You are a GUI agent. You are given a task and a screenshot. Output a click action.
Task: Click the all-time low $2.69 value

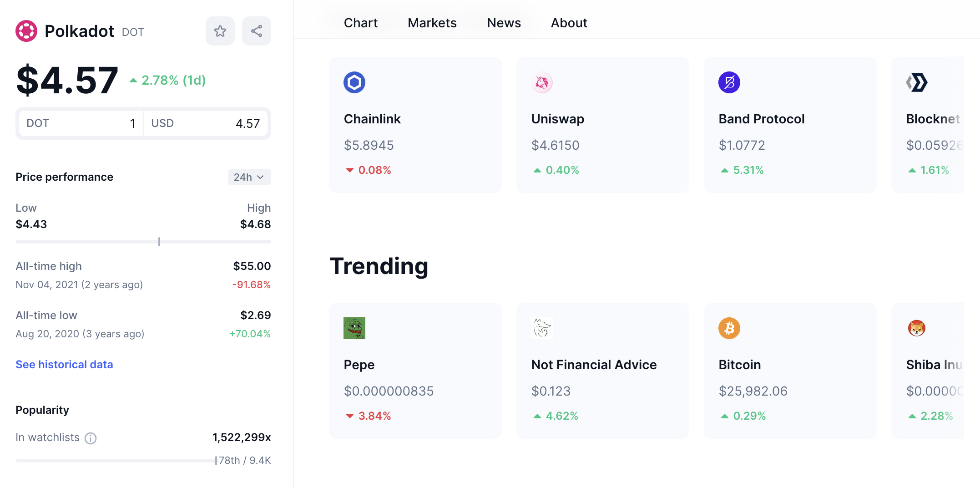256,315
